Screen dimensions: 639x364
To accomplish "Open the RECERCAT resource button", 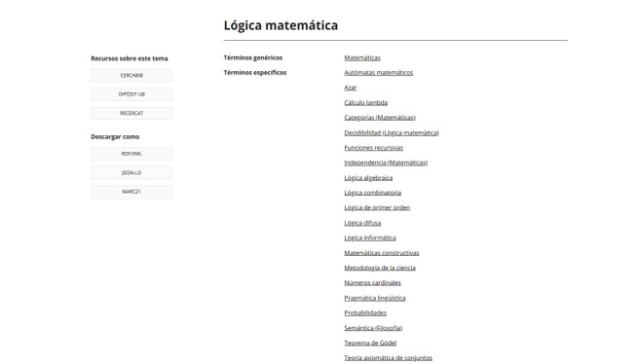I will (132, 113).
